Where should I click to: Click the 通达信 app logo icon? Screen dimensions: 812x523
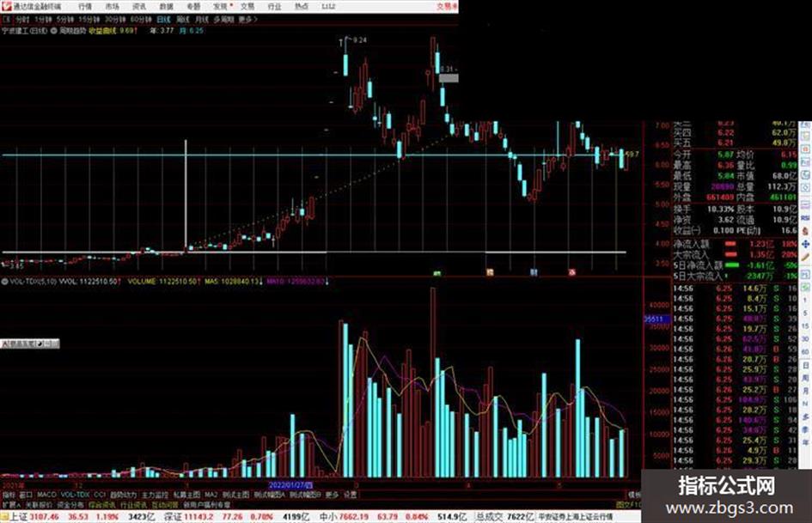(x=6, y=6)
